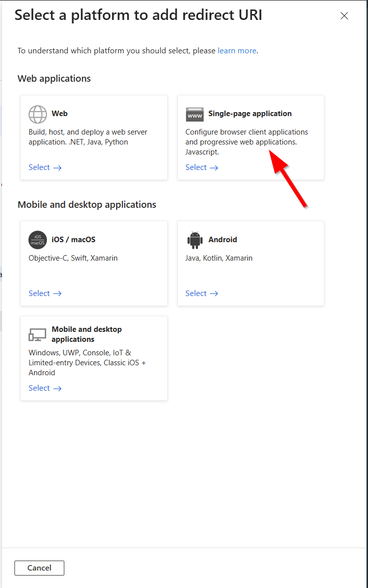Click the Web applications section heading
The width and height of the screenshot is (368, 588).
(x=54, y=78)
